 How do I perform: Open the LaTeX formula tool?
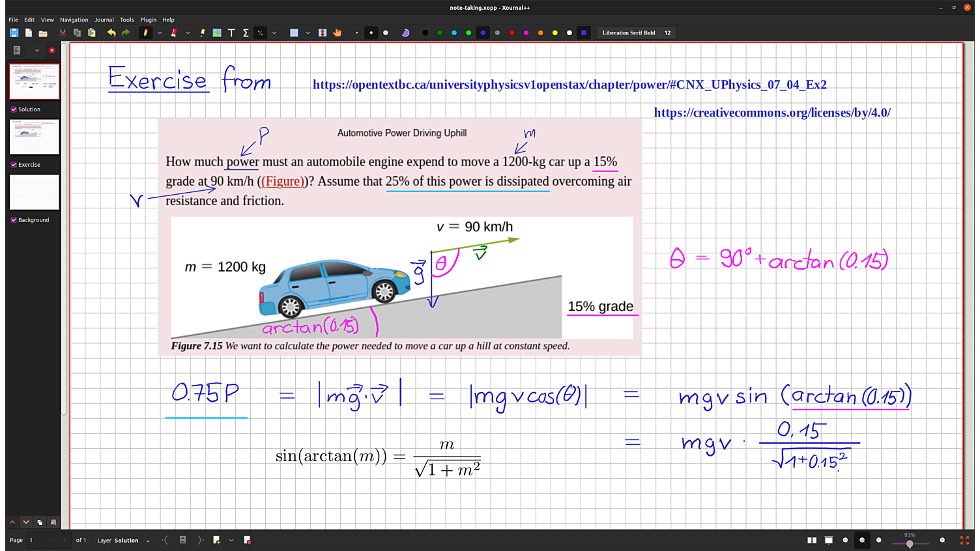246,33
